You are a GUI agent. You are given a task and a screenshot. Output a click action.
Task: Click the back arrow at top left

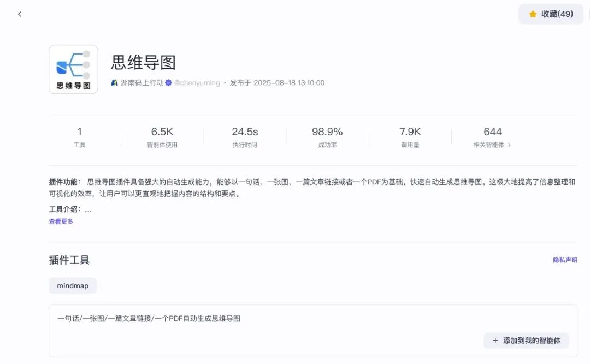point(20,14)
